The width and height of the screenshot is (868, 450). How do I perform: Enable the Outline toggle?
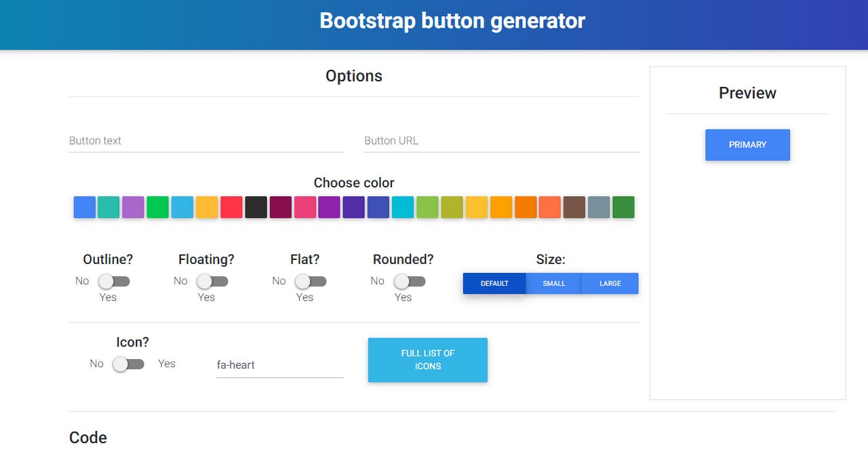click(113, 280)
